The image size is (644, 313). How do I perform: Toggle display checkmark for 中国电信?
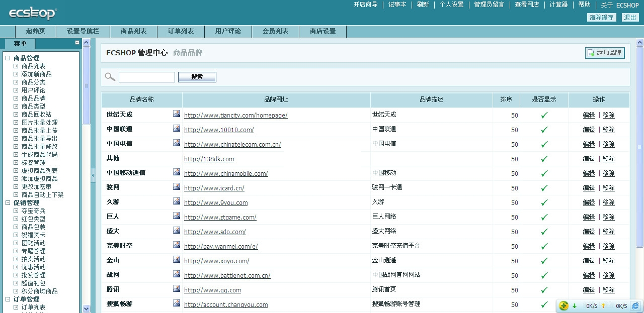pyautogui.click(x=544, y=144)
